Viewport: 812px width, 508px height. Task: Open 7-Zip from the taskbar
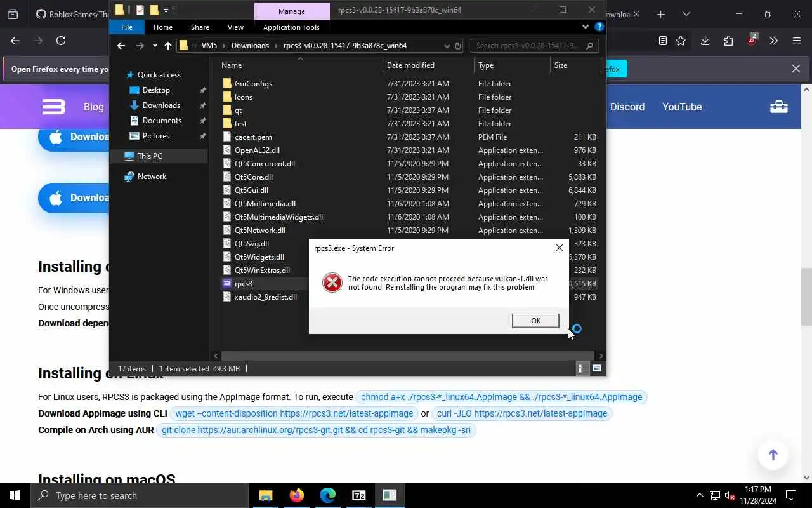click(x=358, y=495)
